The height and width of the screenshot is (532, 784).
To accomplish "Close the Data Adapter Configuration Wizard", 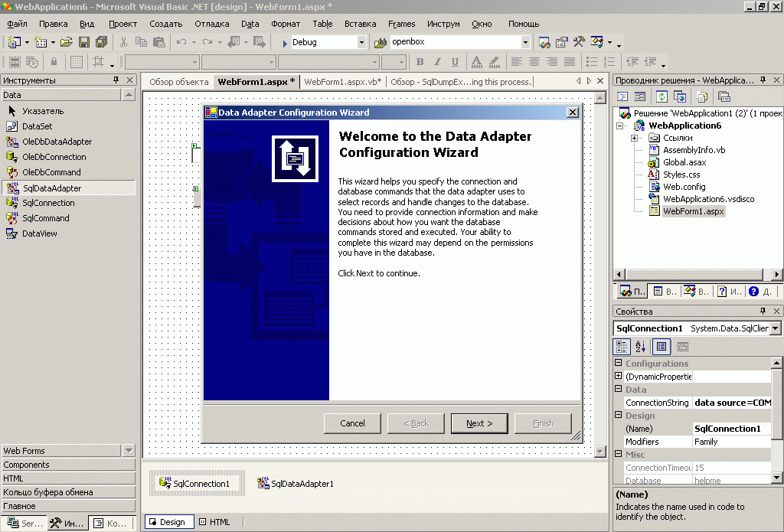I will click(x=573, y=113).
